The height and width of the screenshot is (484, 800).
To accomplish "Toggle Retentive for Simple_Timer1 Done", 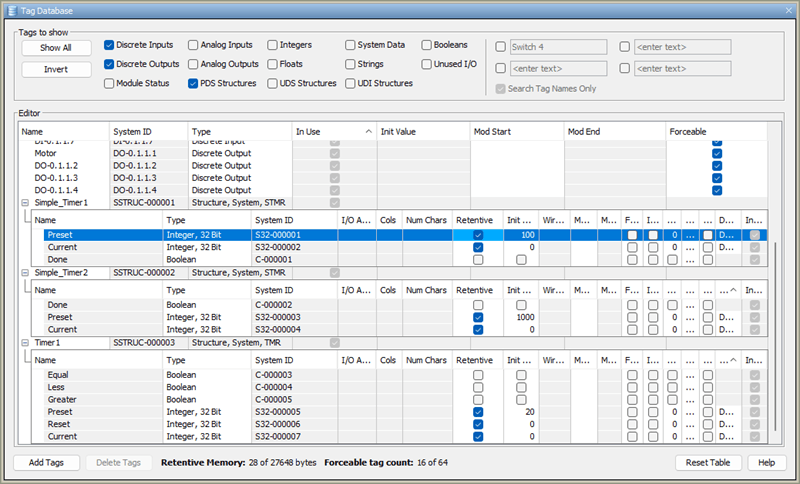I will pyautogui.click(x=478, y=260).
